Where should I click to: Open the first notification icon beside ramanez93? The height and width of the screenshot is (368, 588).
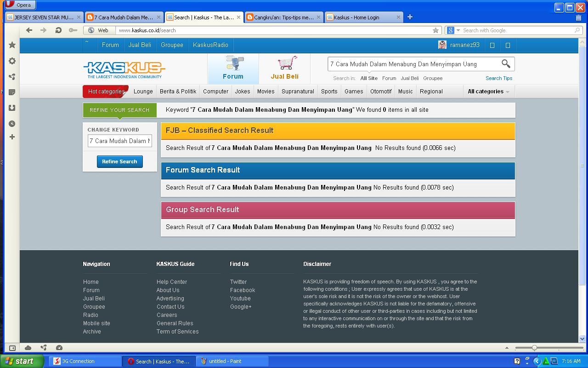pyautogui.click(x=492, y=45)
